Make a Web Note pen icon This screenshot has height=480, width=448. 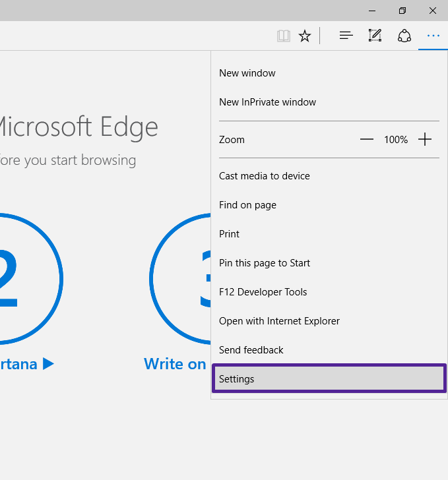pyautogui.click(x=375, y=36)
